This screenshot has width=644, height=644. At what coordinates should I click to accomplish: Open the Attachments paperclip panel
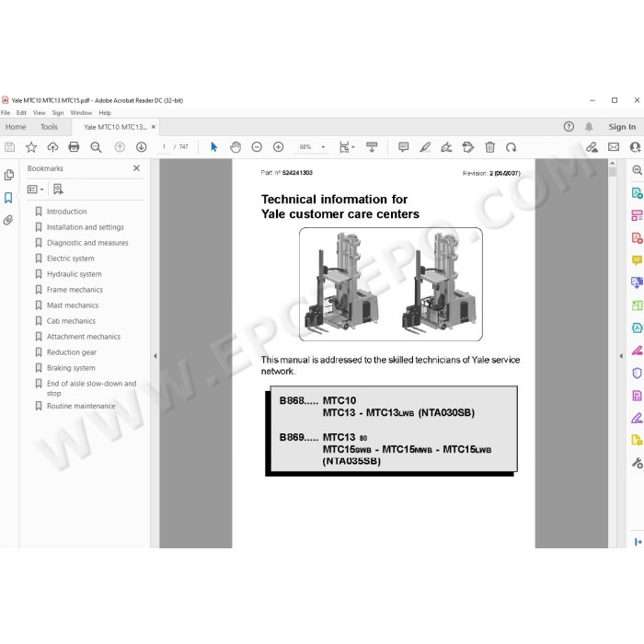(x=8, y=221)
